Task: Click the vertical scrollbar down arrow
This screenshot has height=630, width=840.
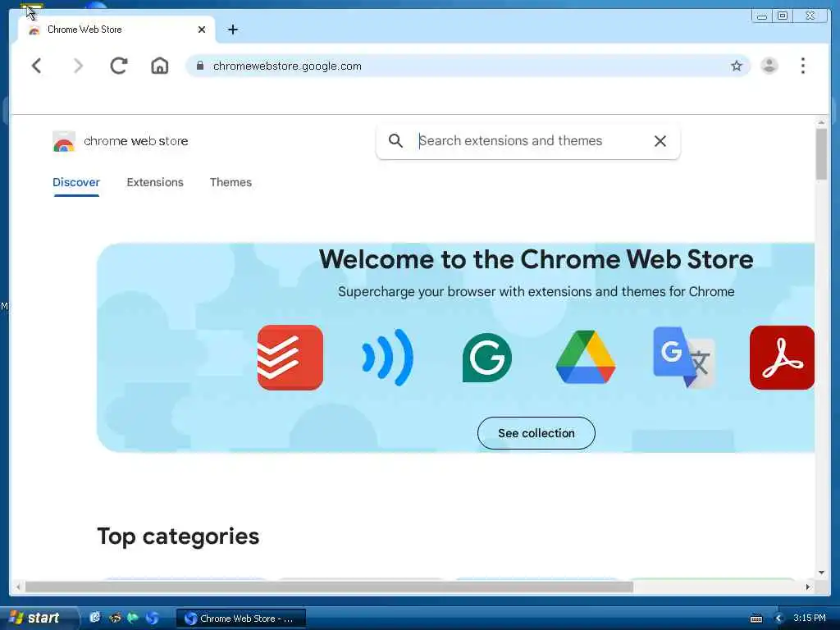Action: [821, 573]
